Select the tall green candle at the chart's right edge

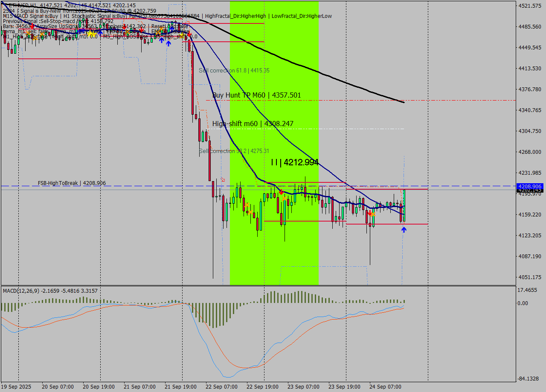coord(404,205)
